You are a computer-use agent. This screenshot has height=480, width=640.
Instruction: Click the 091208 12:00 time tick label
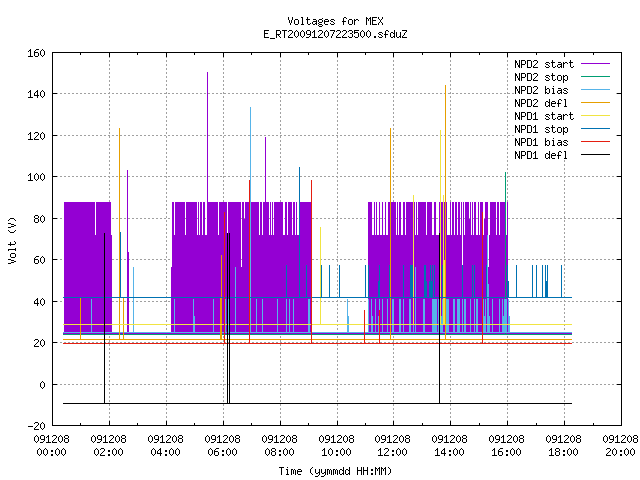[392, 446]
